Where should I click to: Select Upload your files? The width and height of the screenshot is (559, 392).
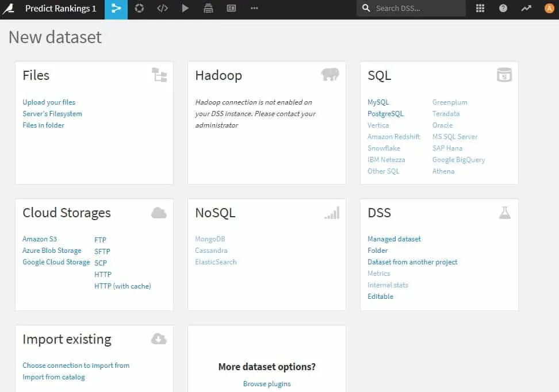tap(49, 102)
